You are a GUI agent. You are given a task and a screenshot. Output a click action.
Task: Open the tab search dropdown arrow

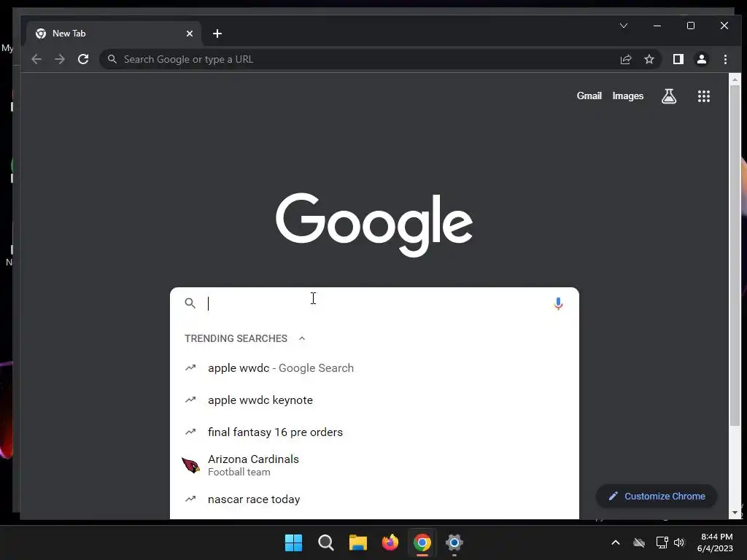[x=624, y=26]
